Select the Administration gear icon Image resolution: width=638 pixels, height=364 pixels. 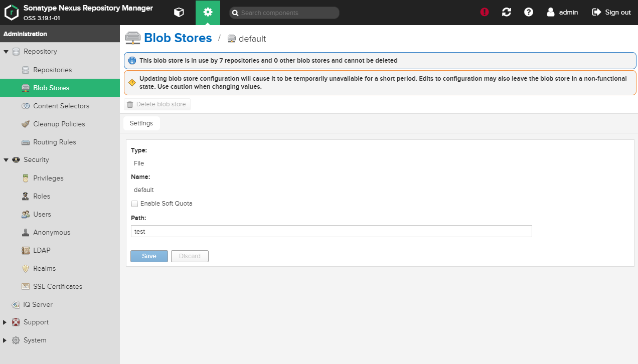click(208, 13)
